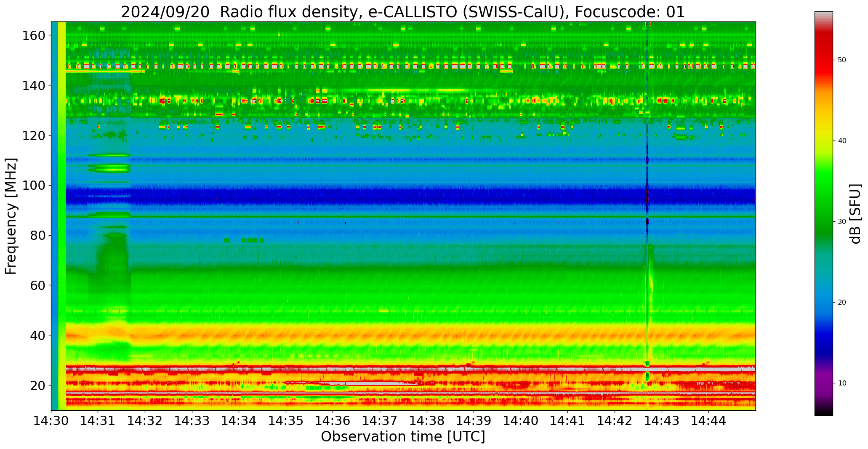868x449 pixels.
Task: Click the gray saturated band near 26 MHz
Action: (x=410, y=369)
